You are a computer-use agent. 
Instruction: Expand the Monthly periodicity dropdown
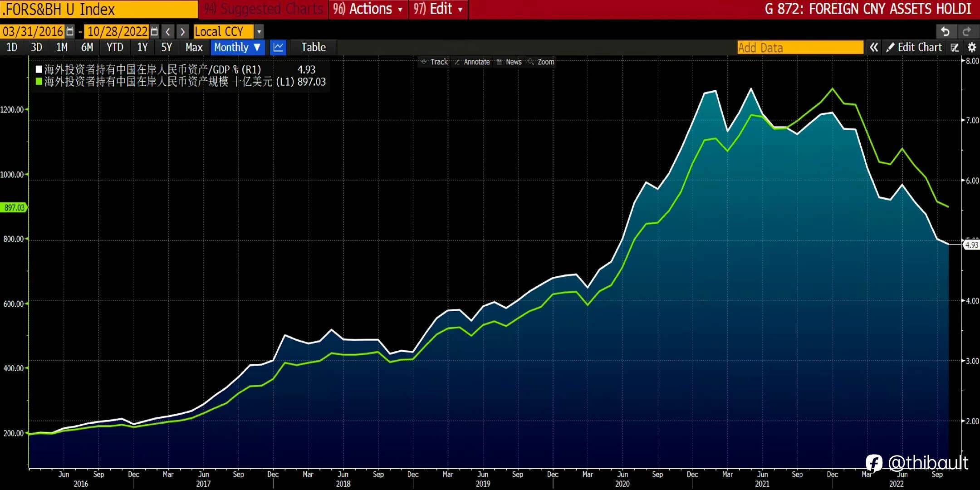click(237, 47)
